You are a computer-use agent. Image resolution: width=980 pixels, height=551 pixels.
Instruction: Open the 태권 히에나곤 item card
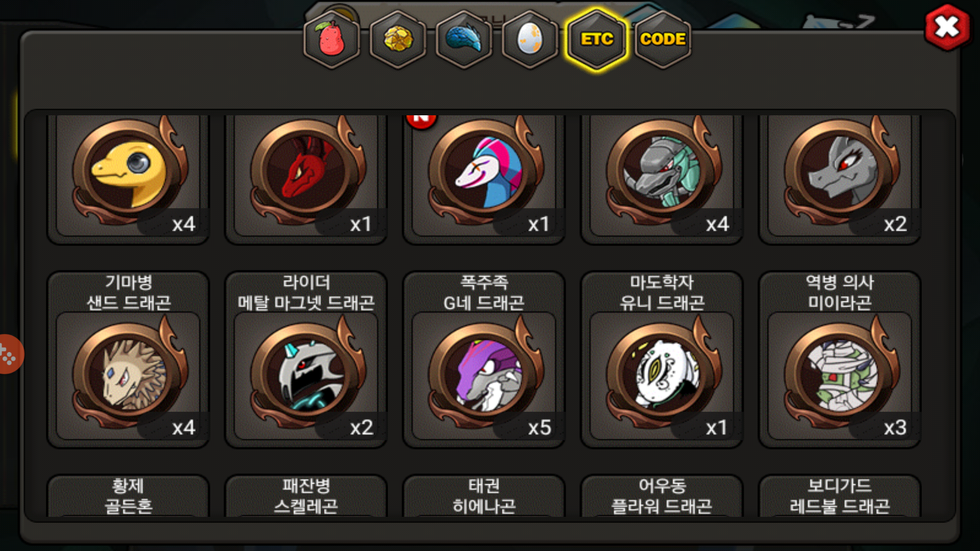484,496
